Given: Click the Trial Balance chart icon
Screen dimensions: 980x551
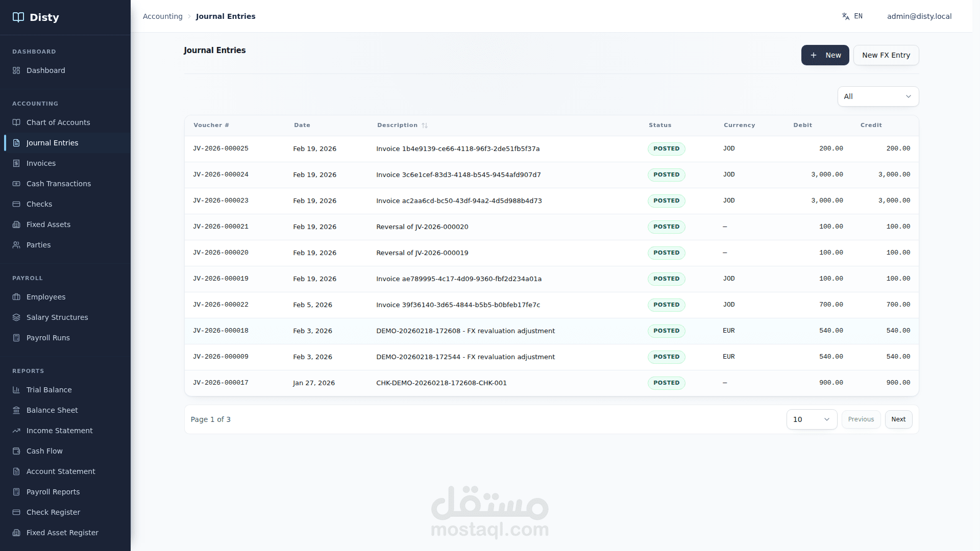Looking at the screenshot, I should (16, 390).
